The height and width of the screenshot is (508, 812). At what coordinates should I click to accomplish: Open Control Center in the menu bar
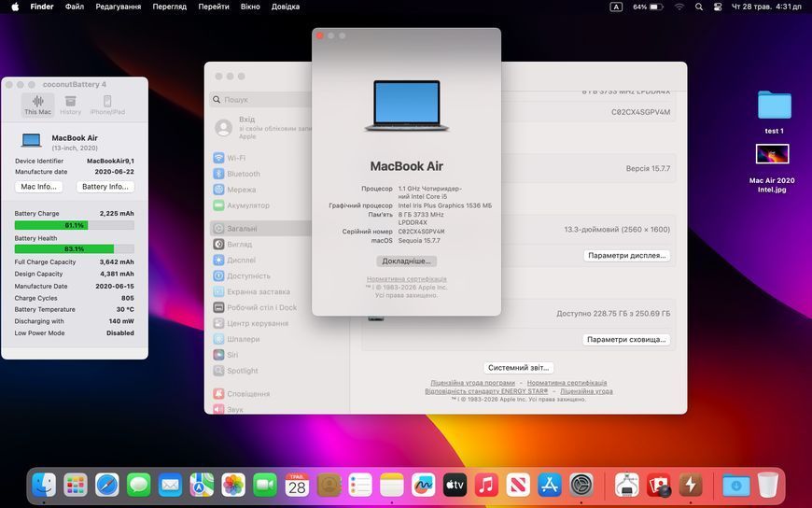717,7
